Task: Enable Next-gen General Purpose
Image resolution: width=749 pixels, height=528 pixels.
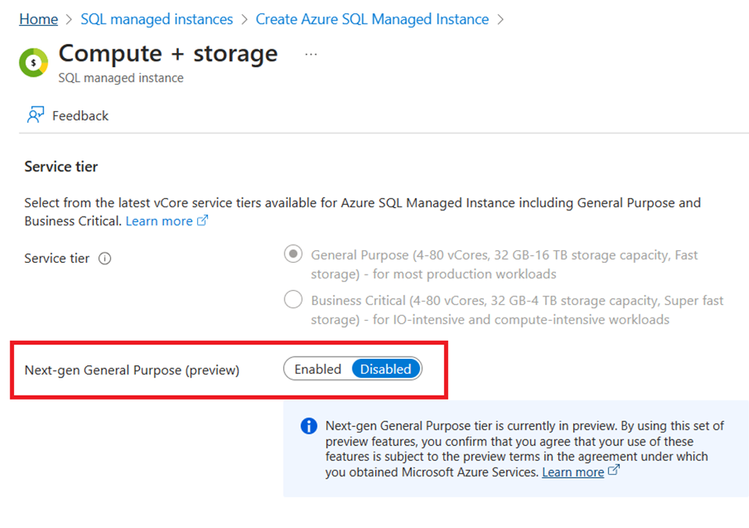Action: pos(318,369)
